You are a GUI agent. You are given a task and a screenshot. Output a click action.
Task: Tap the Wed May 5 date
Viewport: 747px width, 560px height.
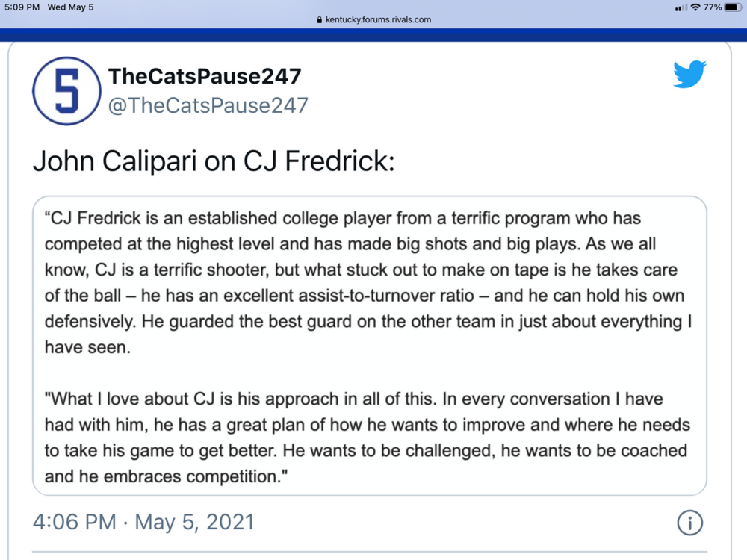[x=70, y=7]
